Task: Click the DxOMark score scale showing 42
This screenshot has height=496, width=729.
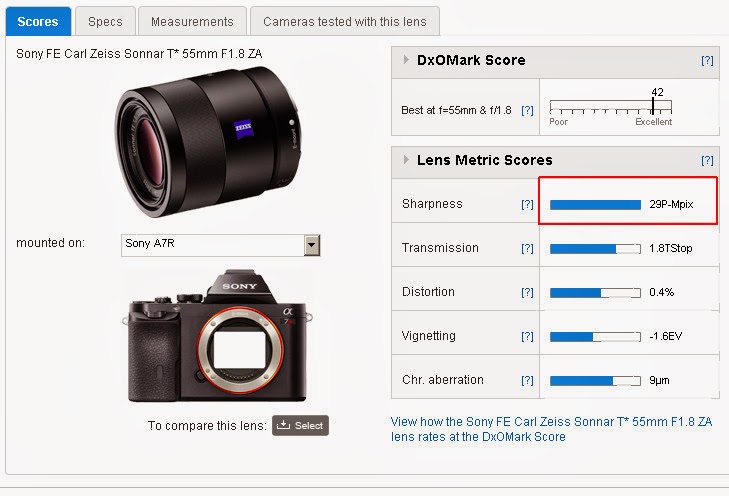Action: (x=610, y=107)
